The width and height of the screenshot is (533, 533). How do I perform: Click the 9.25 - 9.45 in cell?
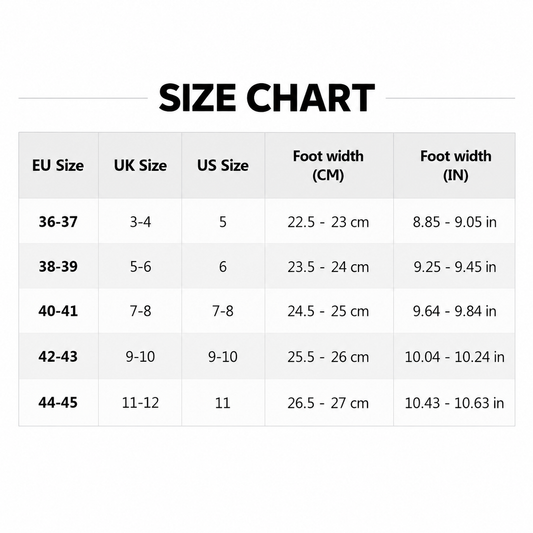454,266
